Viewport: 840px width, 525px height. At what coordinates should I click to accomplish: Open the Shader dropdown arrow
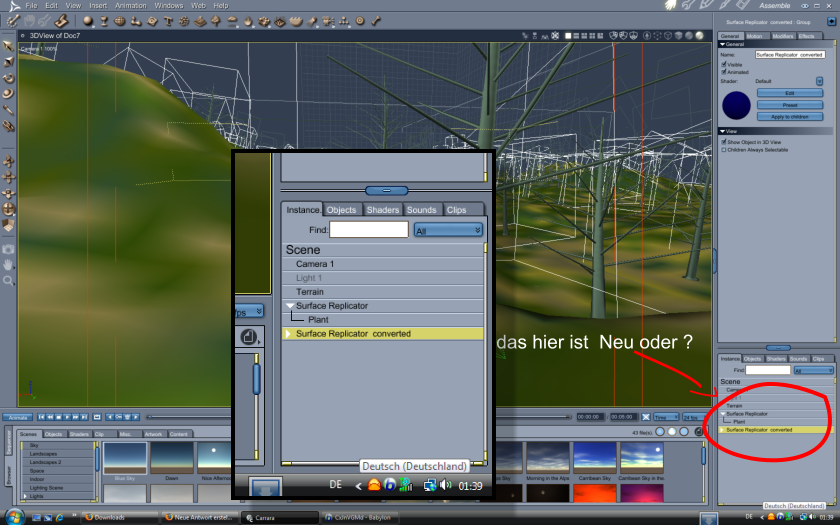pos(819,81)
